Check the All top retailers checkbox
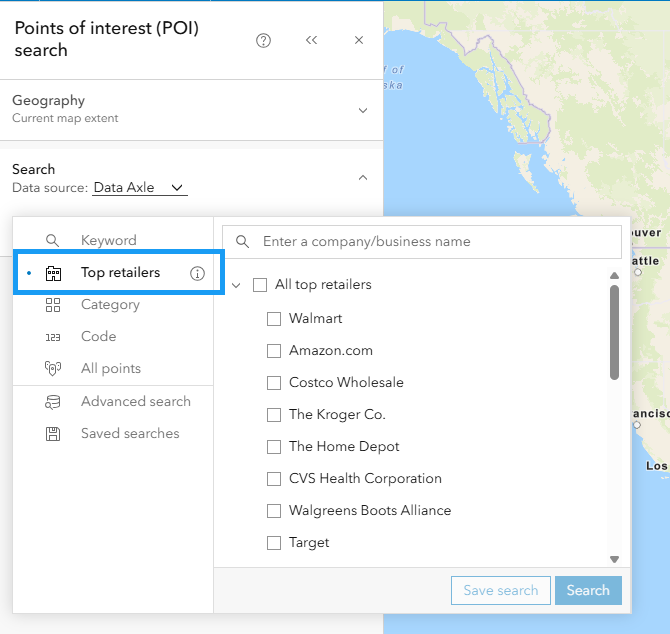 (260, 285)
